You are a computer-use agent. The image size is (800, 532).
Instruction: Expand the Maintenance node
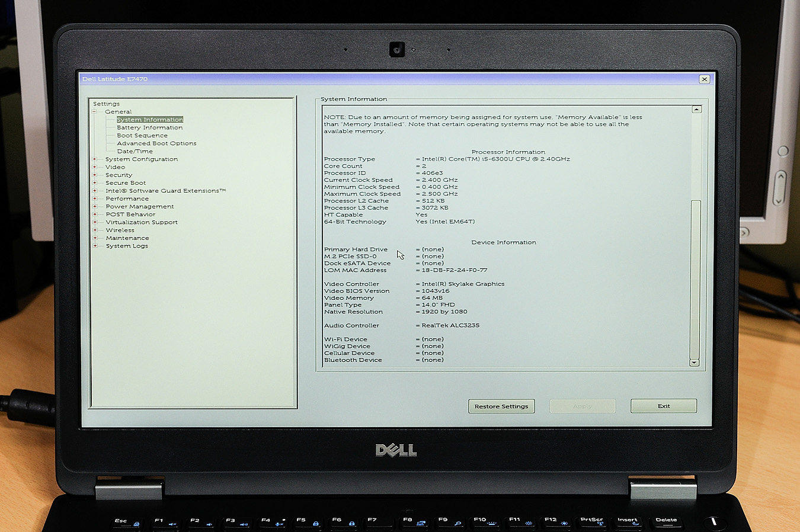pyautogui.click(x=95, y=238)
